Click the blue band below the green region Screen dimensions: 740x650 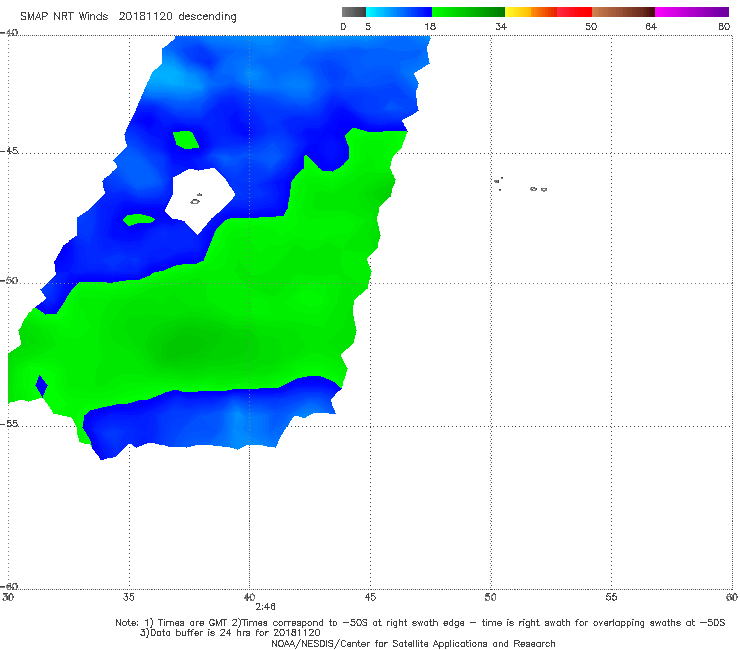[x=212, y=415]
